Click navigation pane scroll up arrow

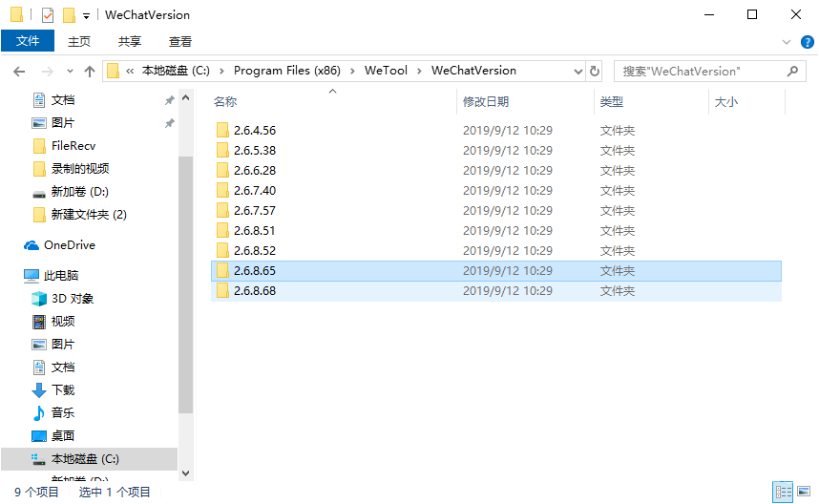pos(185,97)
